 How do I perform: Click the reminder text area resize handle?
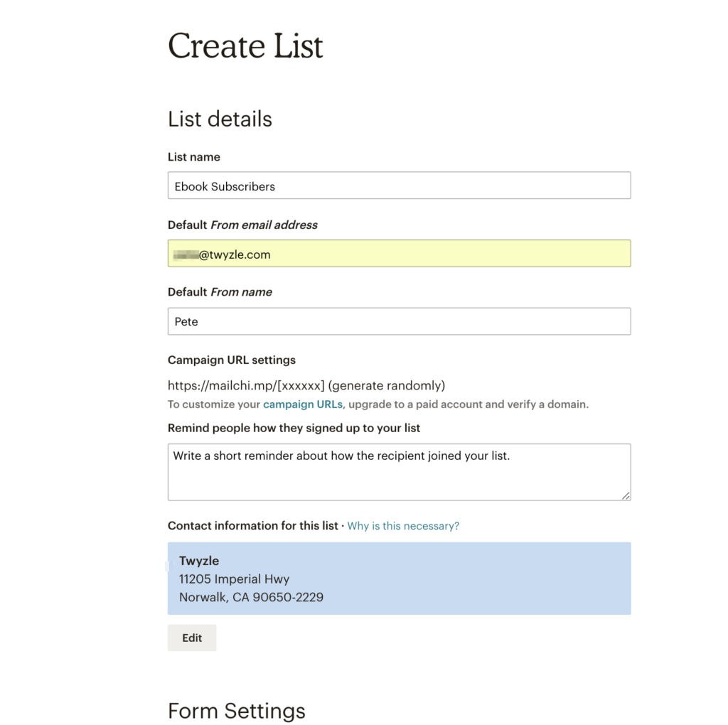(x=626, y=495)
